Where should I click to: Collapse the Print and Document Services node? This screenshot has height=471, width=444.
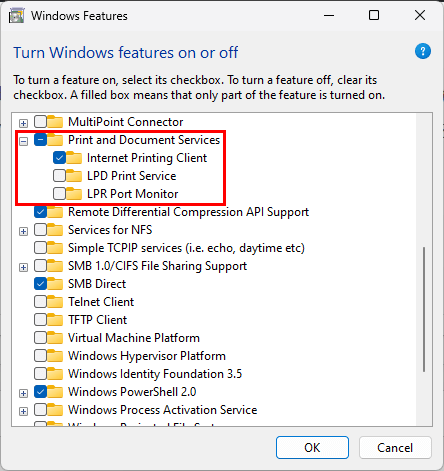pos(23,141)
